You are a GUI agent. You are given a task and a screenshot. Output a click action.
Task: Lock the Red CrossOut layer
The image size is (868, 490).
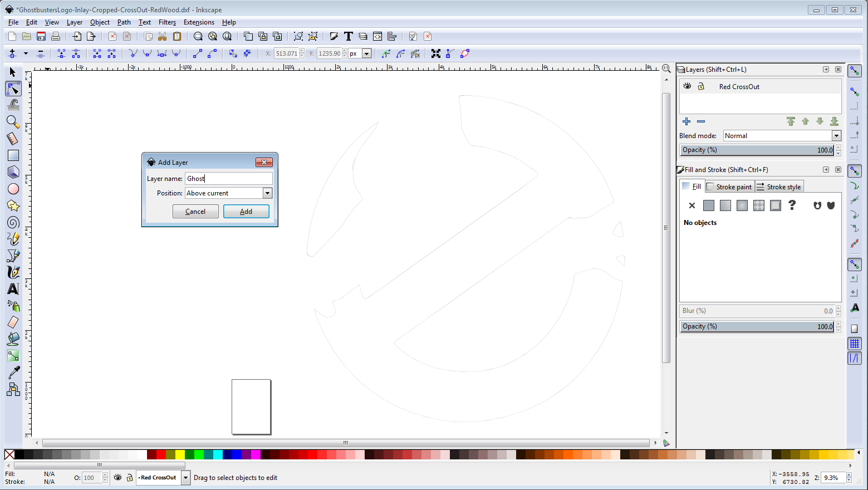point(701,86)
